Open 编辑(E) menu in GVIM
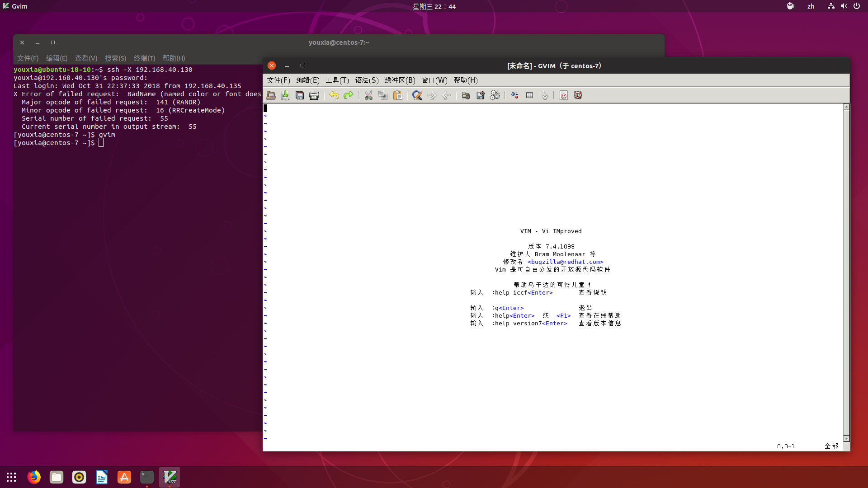This screenshot has height=488, width=868. pyautogui.click(x=308, y=80)
